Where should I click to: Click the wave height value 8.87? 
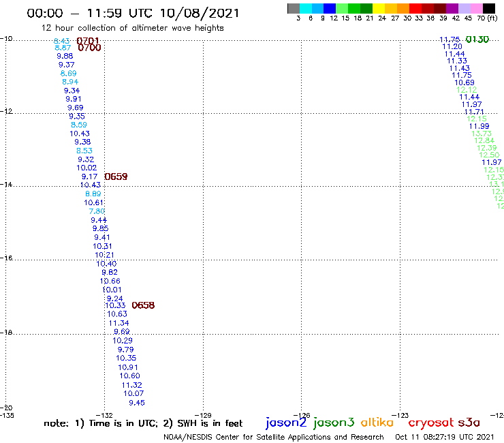(63, 48)
